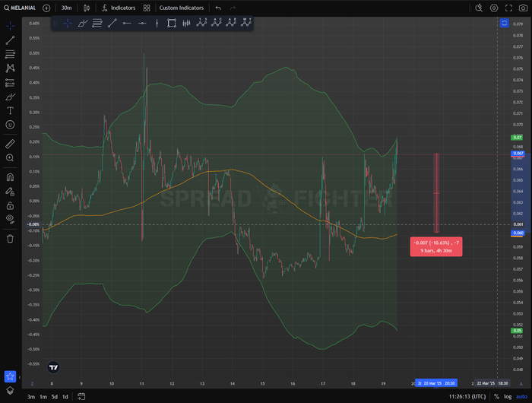Select the ABCDE triangle wave tool

(231, 23)
